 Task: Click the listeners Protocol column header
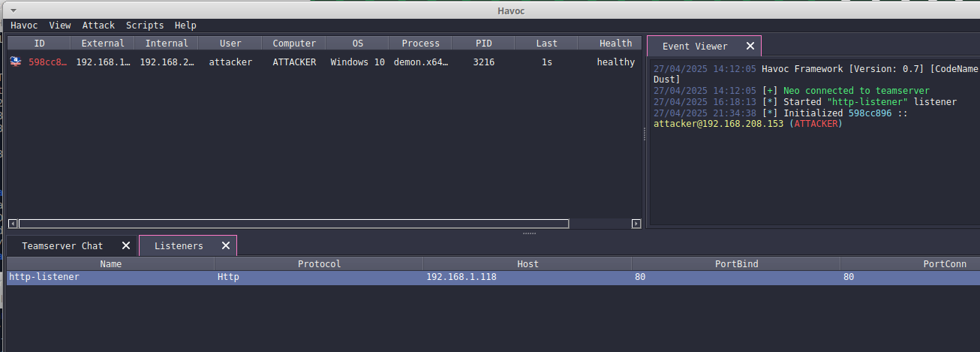(319, 263)
